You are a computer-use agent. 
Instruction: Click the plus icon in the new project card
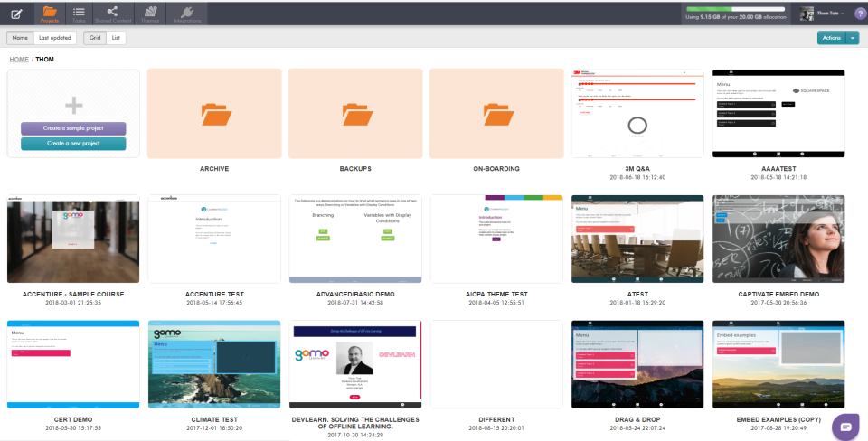(73, 105)
